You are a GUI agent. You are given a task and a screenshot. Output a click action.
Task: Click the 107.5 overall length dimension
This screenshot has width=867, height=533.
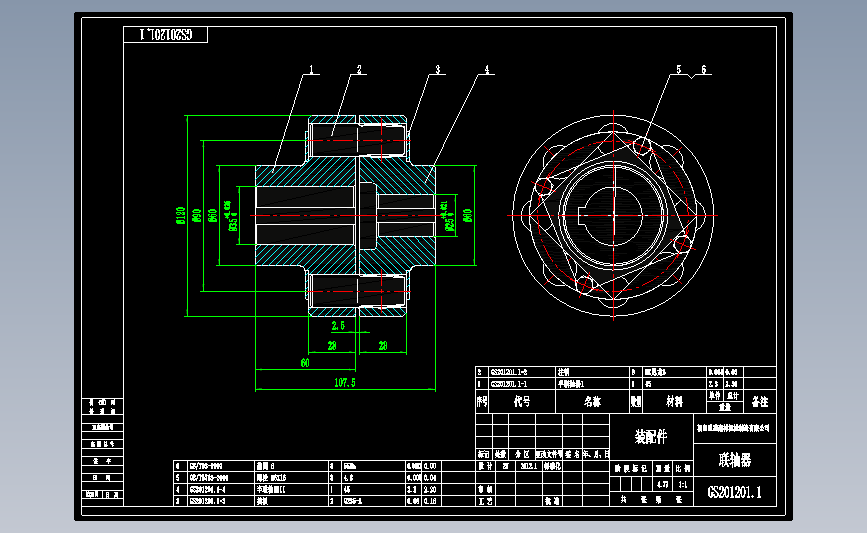click(344, 383)
